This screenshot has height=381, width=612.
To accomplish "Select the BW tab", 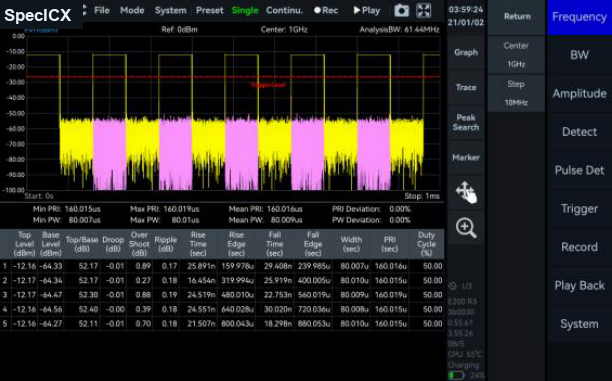I will [579, 55].
